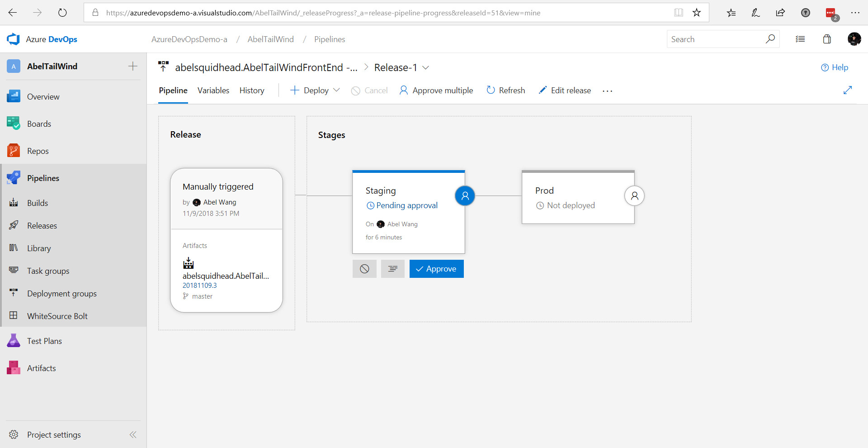Open the Boards section icon
This screenshot has height=448, width=868.
[x=14, y=124]
